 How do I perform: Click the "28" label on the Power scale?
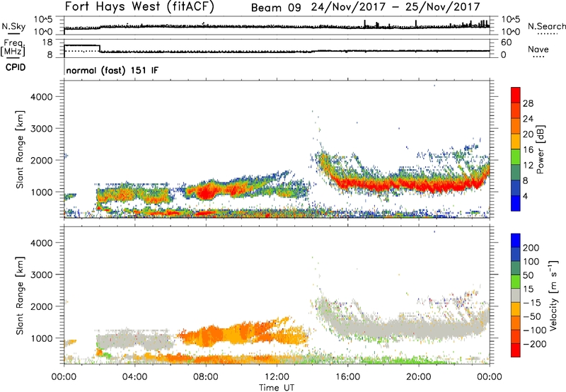[x=528, y=103]
